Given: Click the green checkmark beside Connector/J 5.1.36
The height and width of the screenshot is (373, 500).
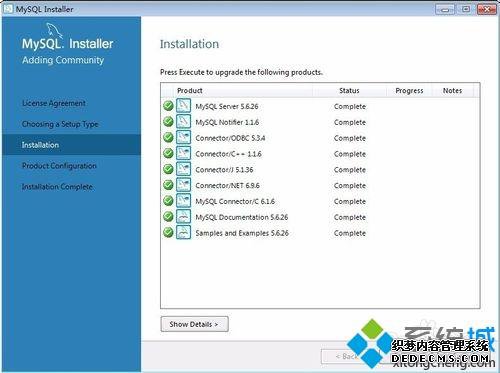Looking at the screenshot, I should coord(168,169).
